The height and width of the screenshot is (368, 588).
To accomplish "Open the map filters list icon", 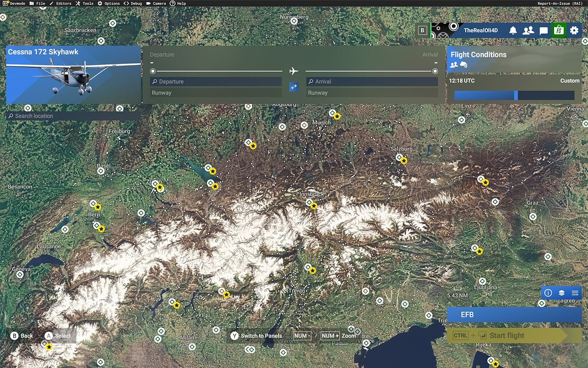I will (575, 293).
